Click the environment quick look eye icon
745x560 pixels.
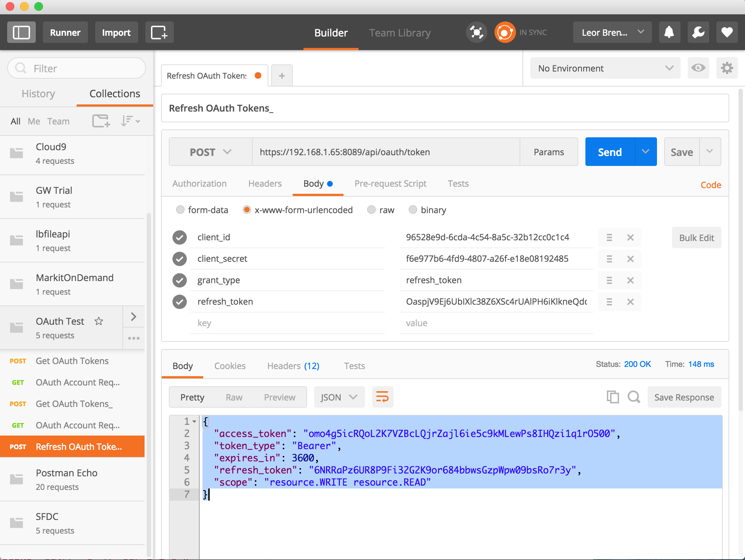pos(698,68)
